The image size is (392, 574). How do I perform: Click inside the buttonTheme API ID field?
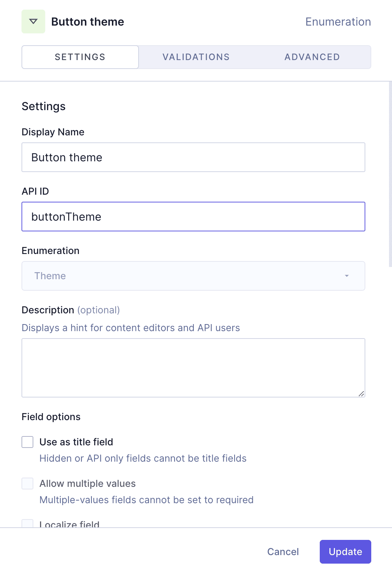193,217
